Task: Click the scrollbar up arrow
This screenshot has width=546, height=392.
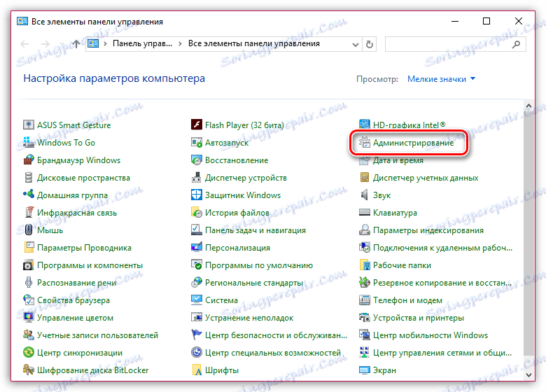Action: click(528, 106)
